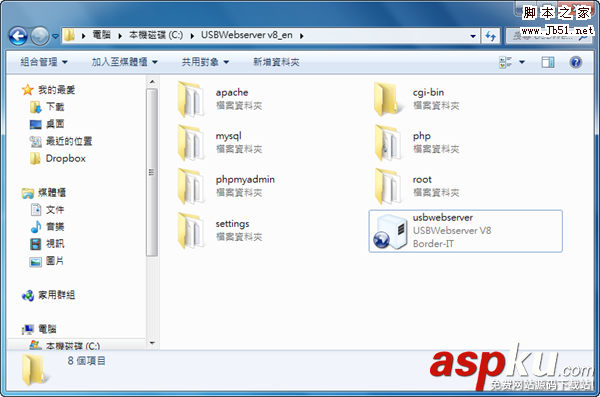Click the 下載 folder icon in sidebar

click(x=36, y=107)
